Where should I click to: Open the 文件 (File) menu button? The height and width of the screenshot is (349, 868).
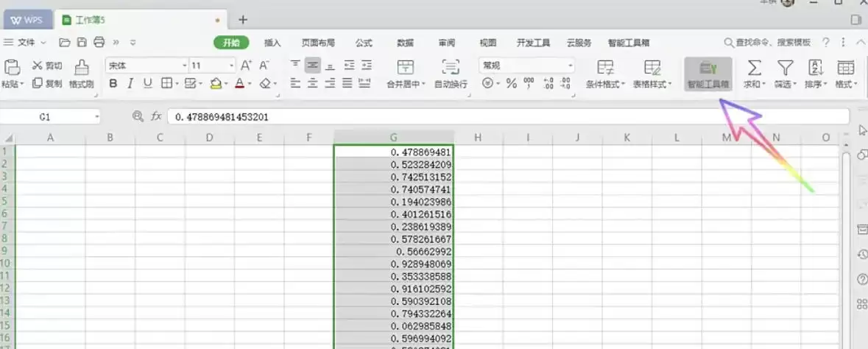coord(26,42)
